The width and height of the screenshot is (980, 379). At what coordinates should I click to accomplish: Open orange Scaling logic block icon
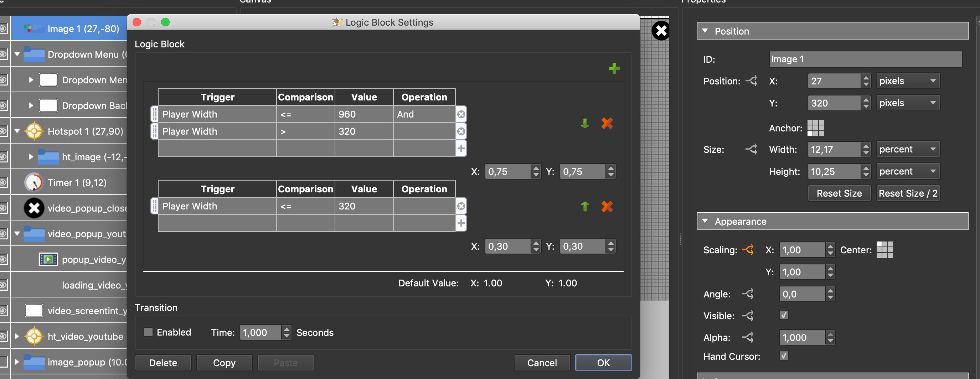click(748, 249)
